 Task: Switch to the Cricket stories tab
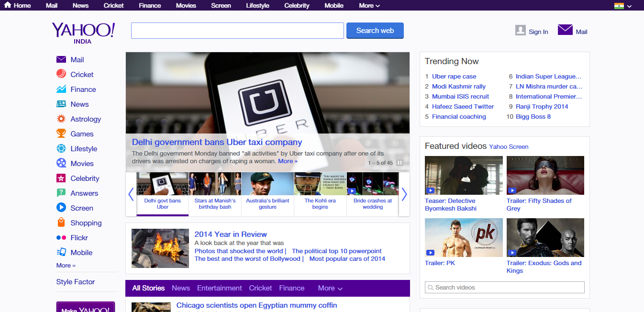tap(260, 288)
